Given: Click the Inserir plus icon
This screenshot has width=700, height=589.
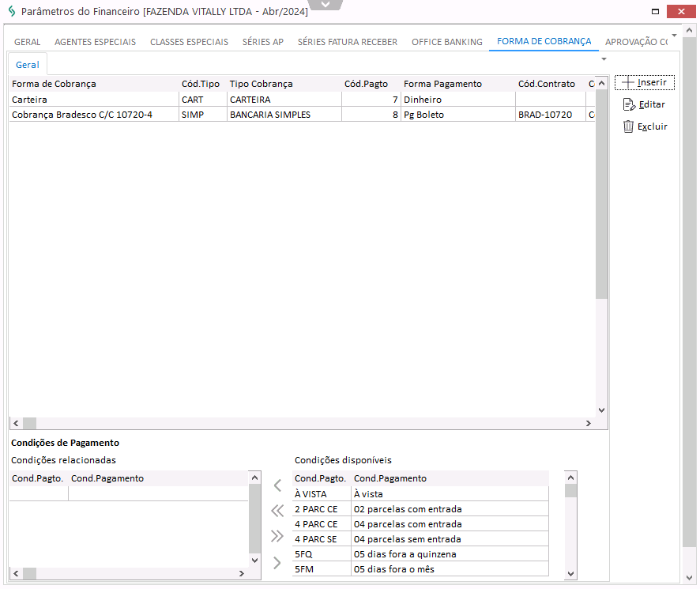Looking at the screenshot, I should (628, 83).
